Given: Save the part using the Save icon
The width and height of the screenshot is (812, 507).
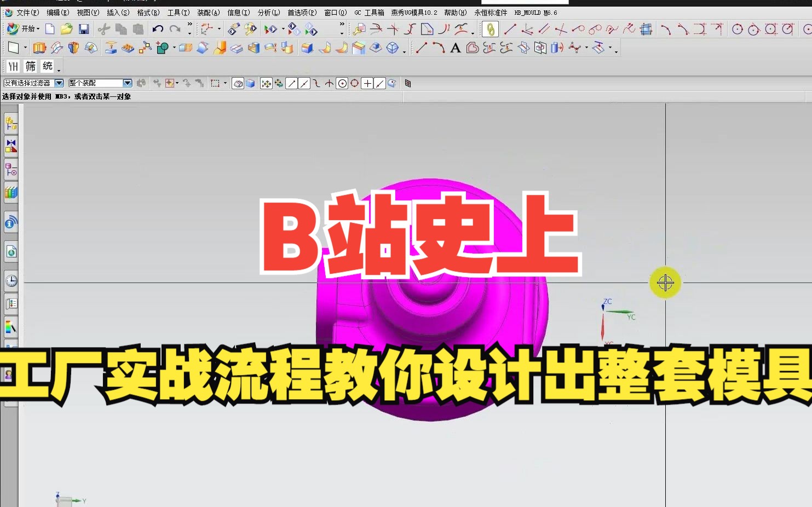Looking at the screenshot, I should tap(83, 29).
